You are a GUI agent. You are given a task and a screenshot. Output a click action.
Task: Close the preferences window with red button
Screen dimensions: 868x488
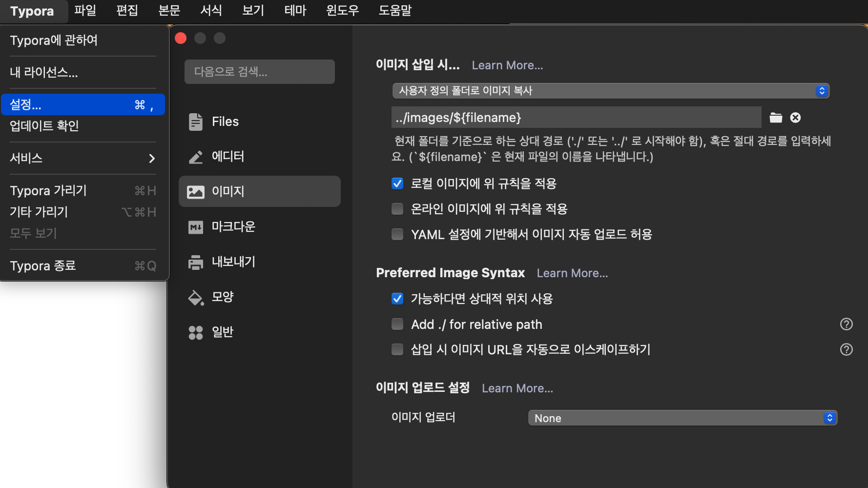(181, 38)
